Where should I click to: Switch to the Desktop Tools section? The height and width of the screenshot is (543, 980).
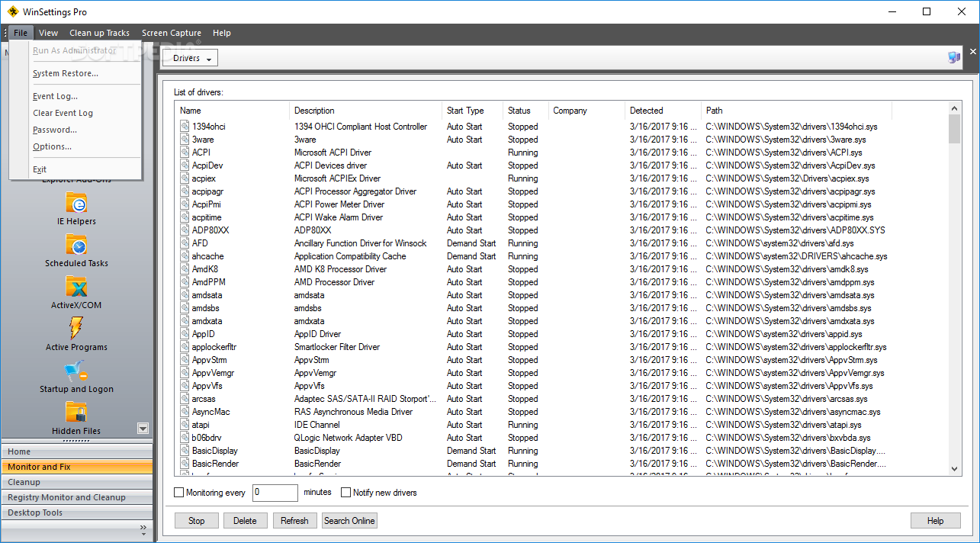[76, 512]
